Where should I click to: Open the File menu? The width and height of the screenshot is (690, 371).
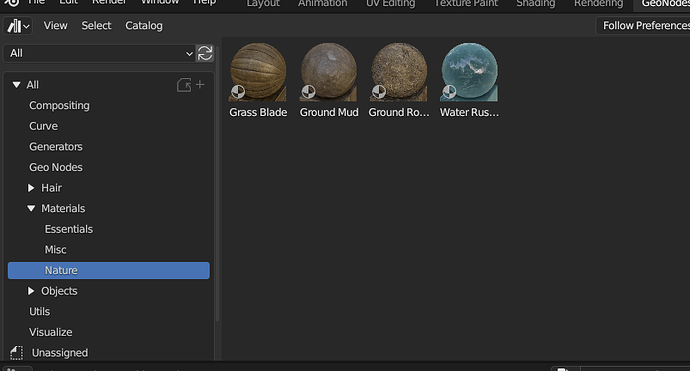pos(36,3)
